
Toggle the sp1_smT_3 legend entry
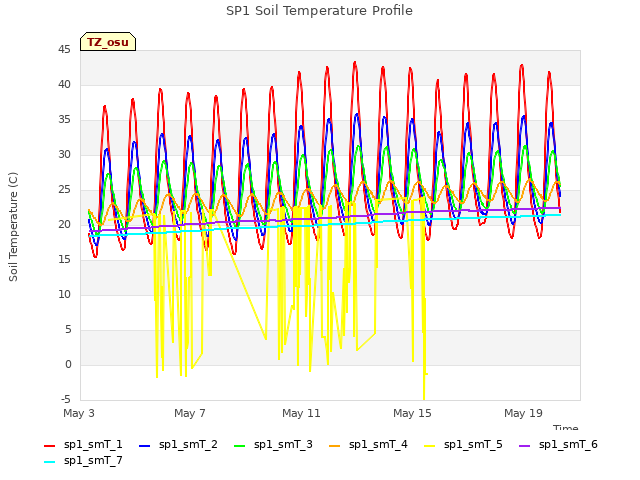273,444
